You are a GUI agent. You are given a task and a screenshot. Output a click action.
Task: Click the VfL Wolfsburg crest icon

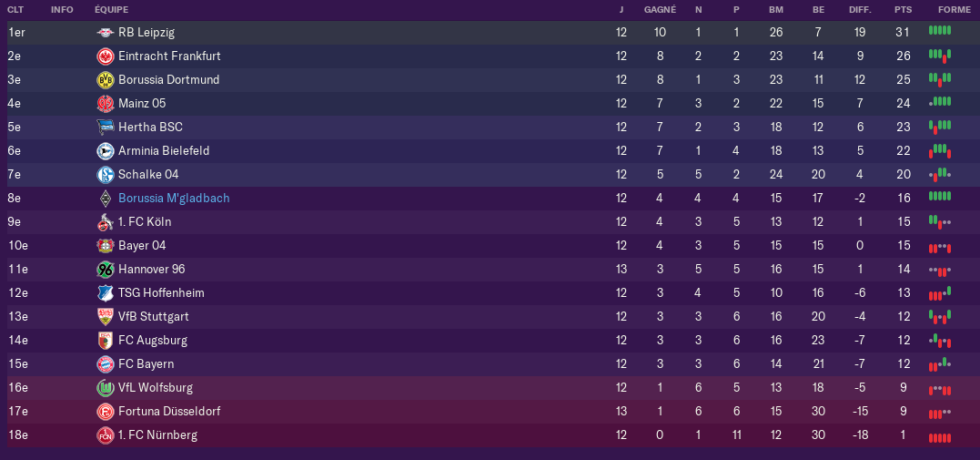(x=105, y=388)
